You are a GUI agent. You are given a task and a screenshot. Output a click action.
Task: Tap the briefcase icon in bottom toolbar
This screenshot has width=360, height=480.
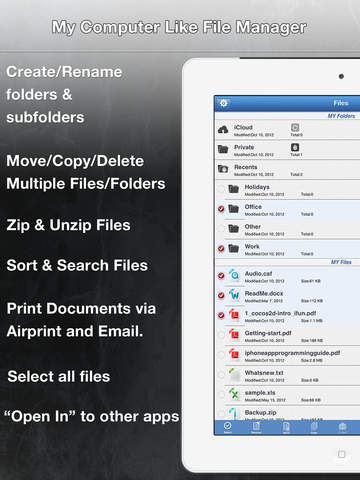pos(343,427)
